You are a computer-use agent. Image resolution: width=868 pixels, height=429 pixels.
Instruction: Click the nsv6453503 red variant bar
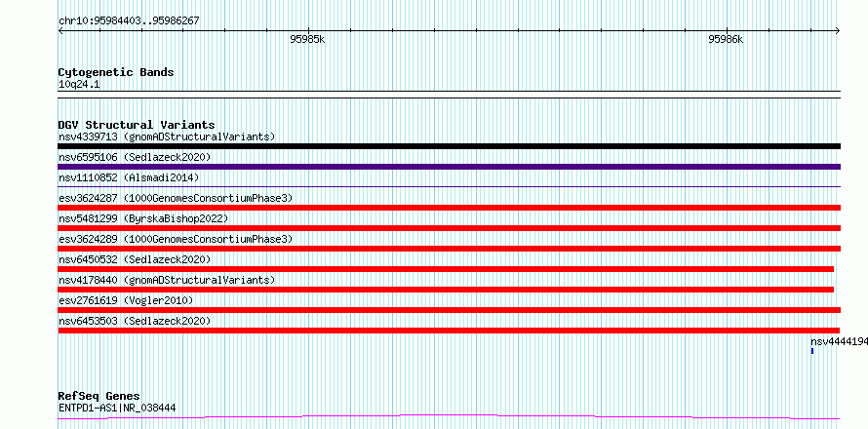tap(449, 331)
